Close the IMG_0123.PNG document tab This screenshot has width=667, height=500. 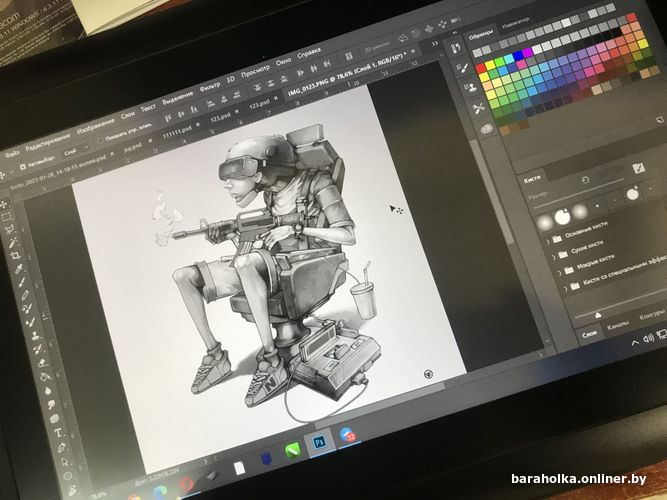click(x=413, y=51)
